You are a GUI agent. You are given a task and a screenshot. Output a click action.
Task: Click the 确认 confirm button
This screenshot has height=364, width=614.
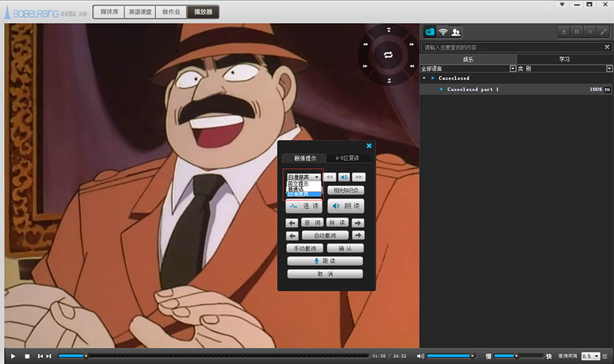pyautogui.click(x=345, y=248)
